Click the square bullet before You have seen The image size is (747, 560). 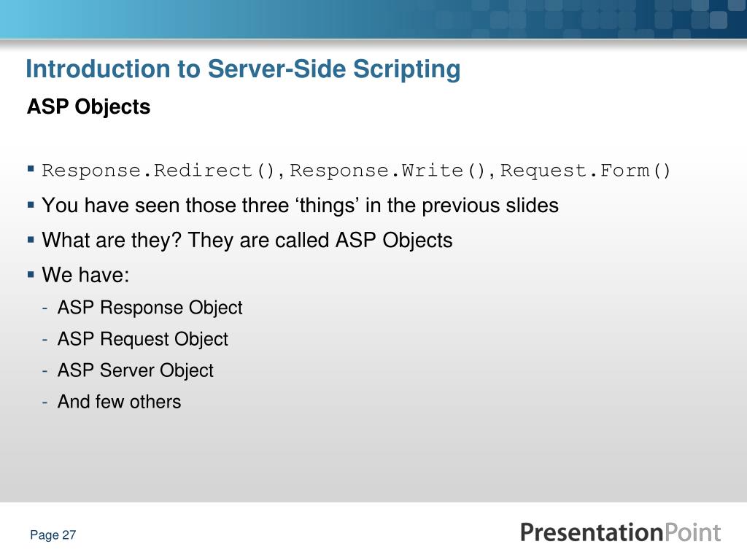(31, 205)
